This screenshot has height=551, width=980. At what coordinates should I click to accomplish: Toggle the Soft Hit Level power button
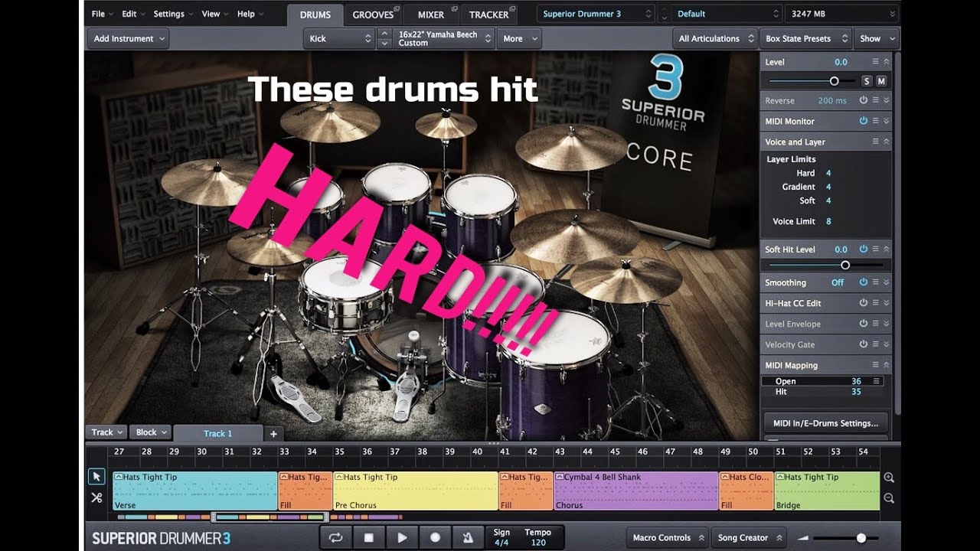[864, 249]
